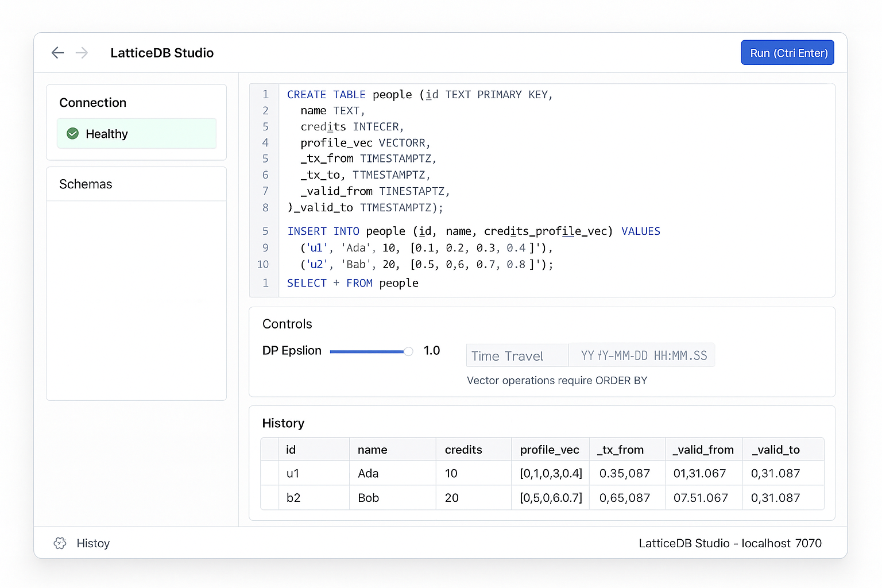Click the '[0,1,0,3,0.4]' vector cell

pos(550,473)
